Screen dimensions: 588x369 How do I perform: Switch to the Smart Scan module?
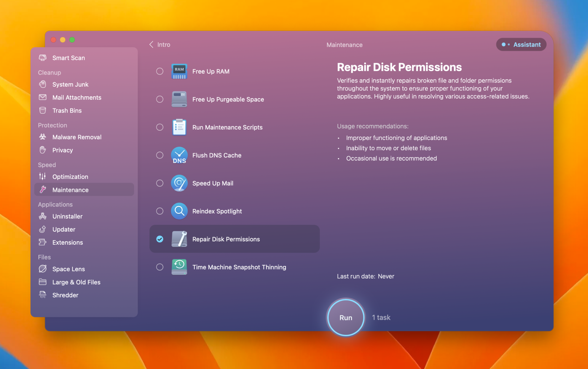[x=69, y=58]
